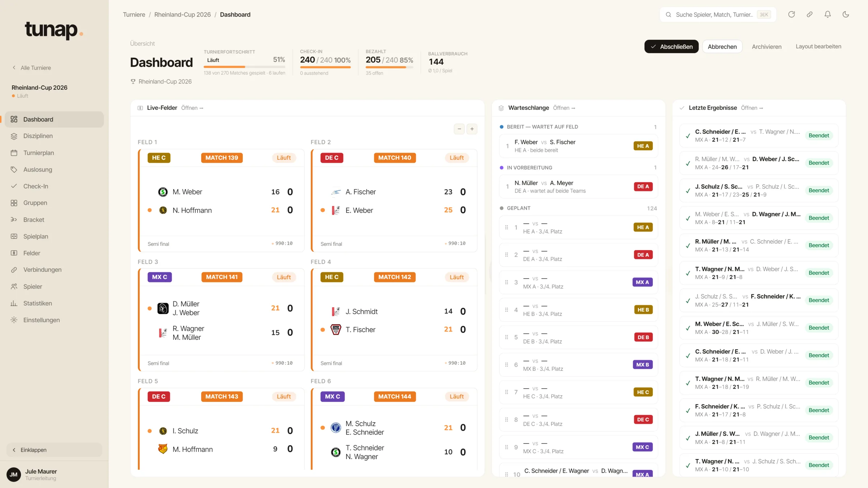Screen dimensions: 868x488
Task: Expand Live-Felder via Öffnen link
Action: click(x=192, y=108)
